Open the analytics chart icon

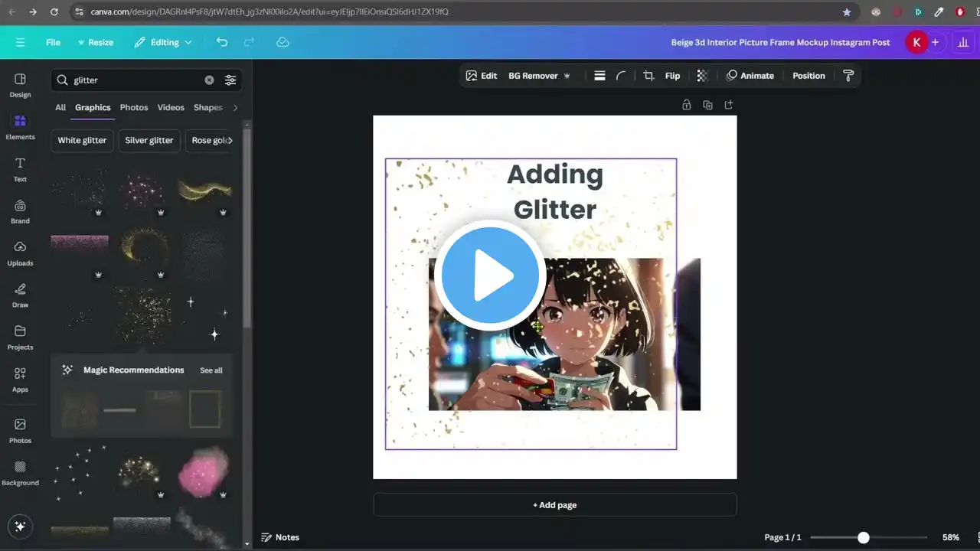click(x=962, y=43)
